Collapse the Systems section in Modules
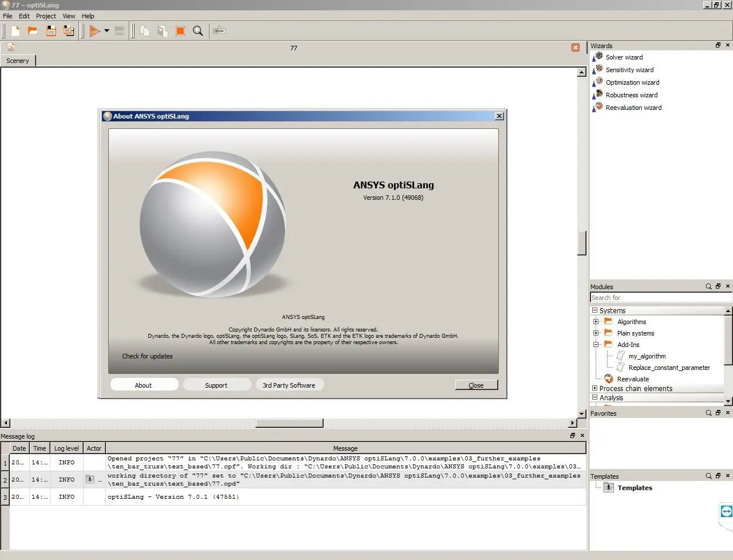The image size is (733, 560). point(594,310)
